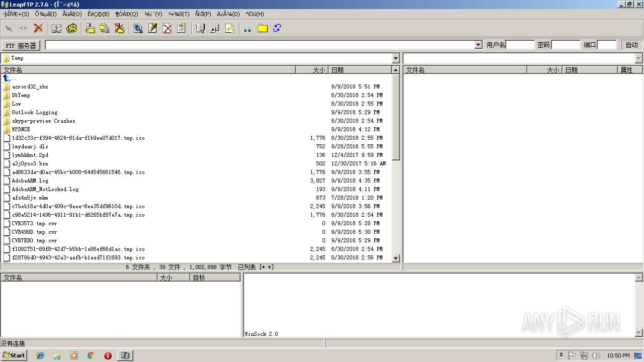
Task: Open the menu bar item ending in (I)
Action: pos(46,14)
